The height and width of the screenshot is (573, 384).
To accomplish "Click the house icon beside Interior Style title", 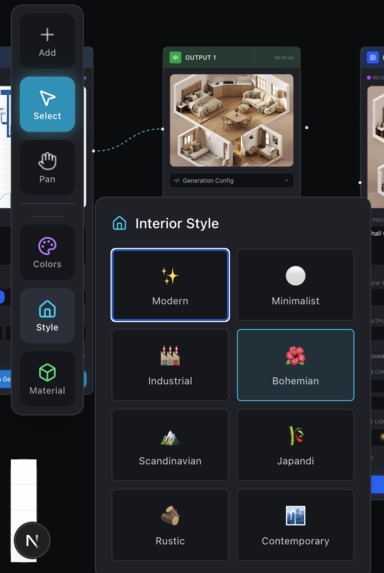I will tap(119, 223).
